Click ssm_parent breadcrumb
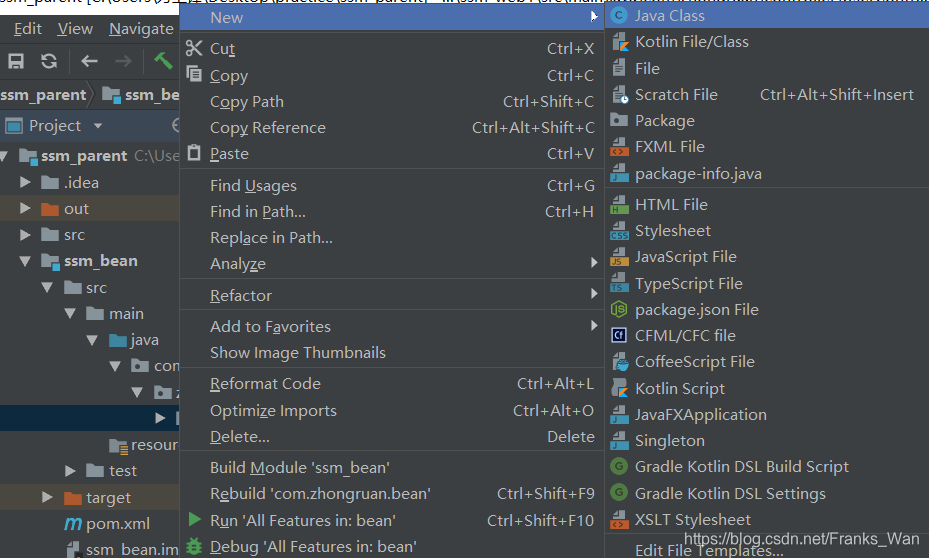 click(x=43, y=95)
